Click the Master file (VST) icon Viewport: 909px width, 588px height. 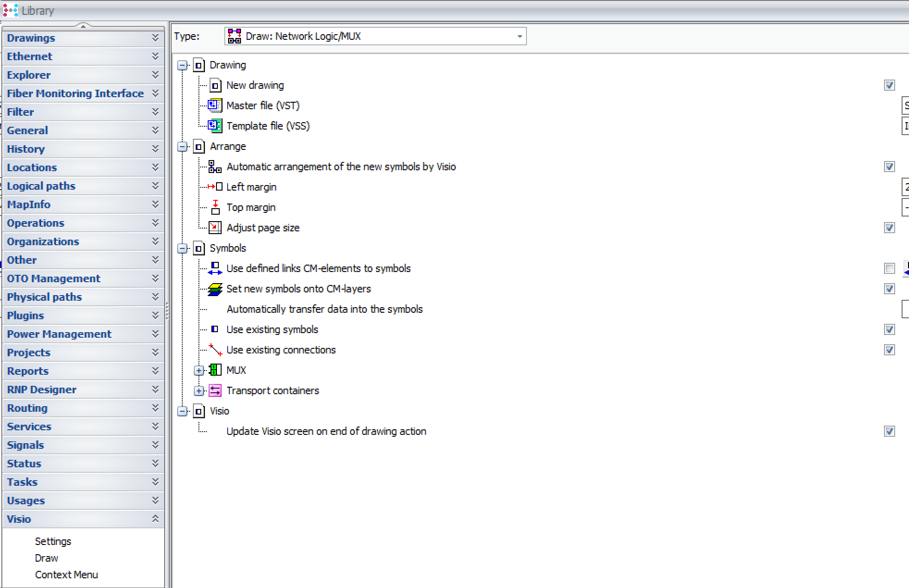(215, 105)
